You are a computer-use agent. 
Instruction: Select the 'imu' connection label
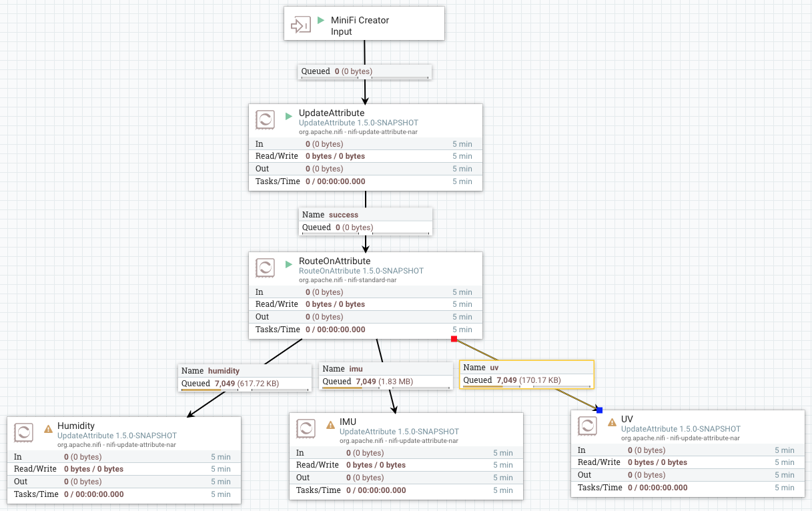[x=386, y=376]
